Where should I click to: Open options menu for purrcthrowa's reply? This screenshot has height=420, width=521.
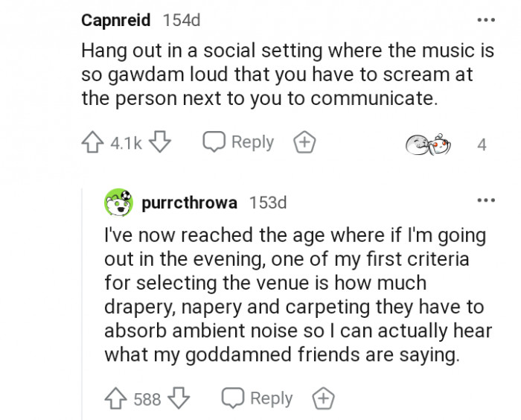pyautogui.click(x=486, y=200)
